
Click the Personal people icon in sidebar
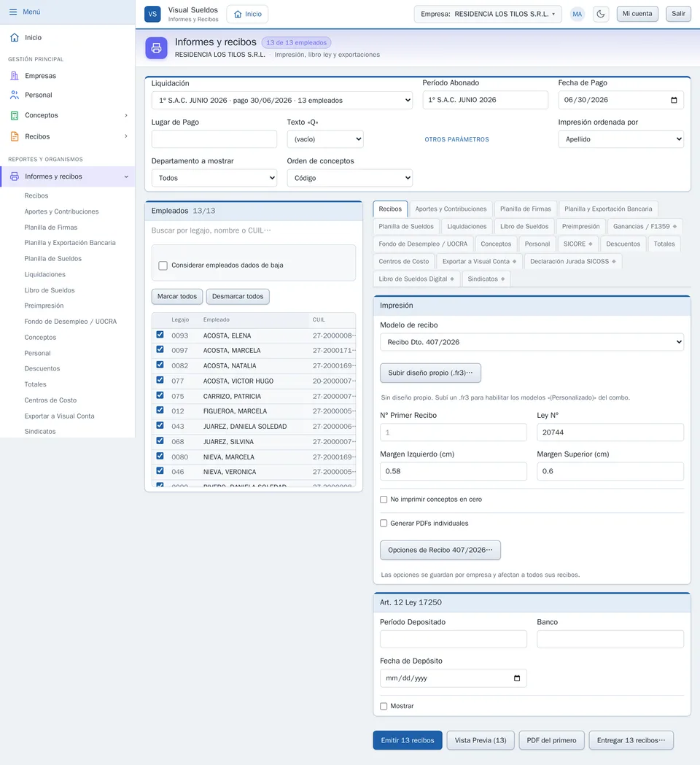coord(15,95)
